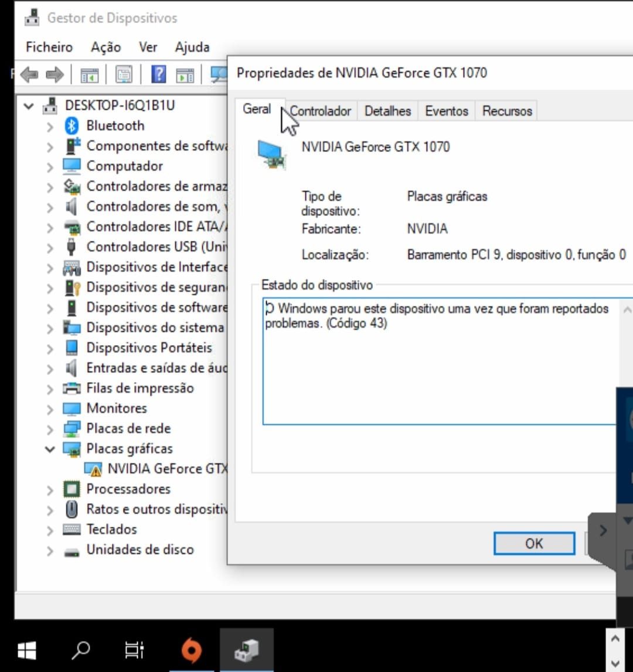Click the NVIDIA GeForce warning icon in tree
The height and width of the screenshot is (672, 633).
point(93,469)
